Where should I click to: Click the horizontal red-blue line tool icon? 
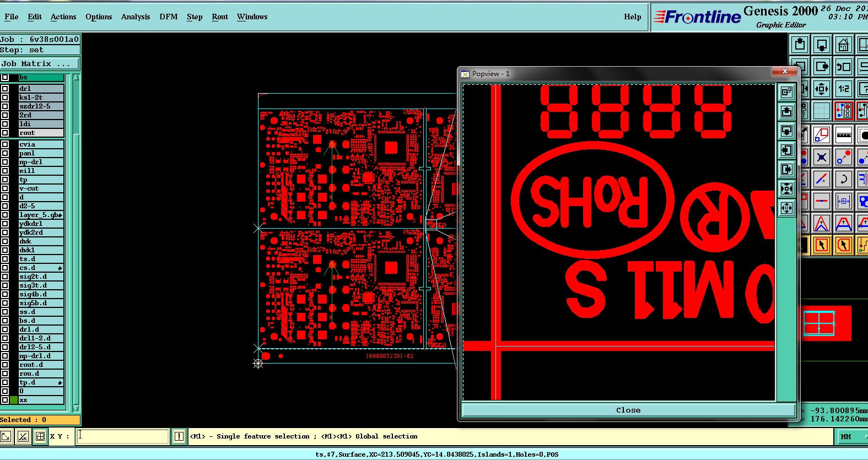point(821,201)
